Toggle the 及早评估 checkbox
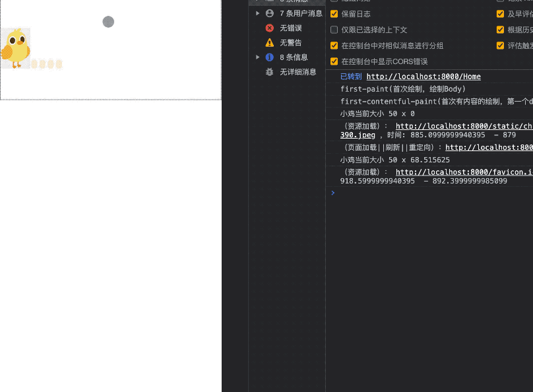 coord(501,14)
